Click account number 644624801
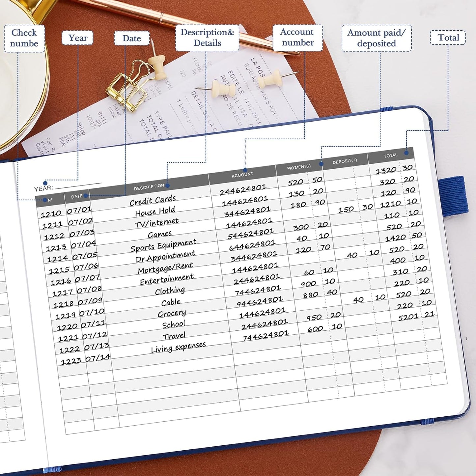This screenshot has width=476, height=476. [x=252, y=245]
